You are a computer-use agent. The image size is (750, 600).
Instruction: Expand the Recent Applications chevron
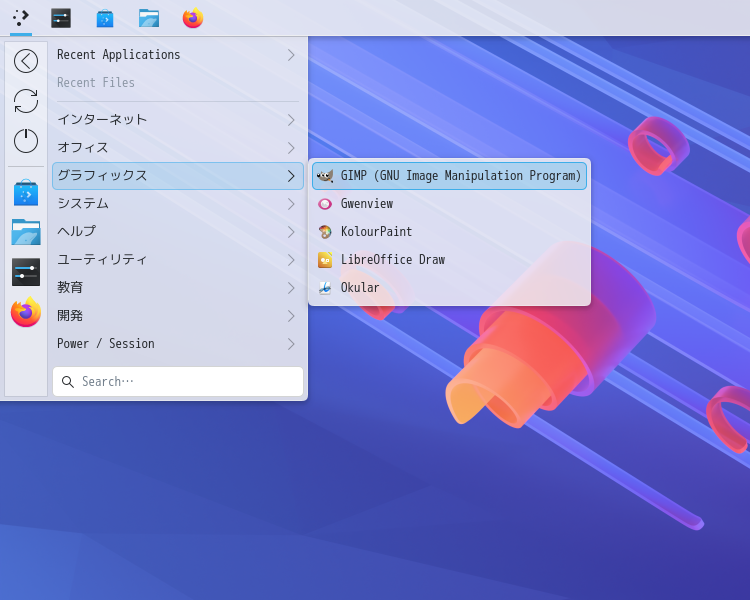(x=291, y=55)
